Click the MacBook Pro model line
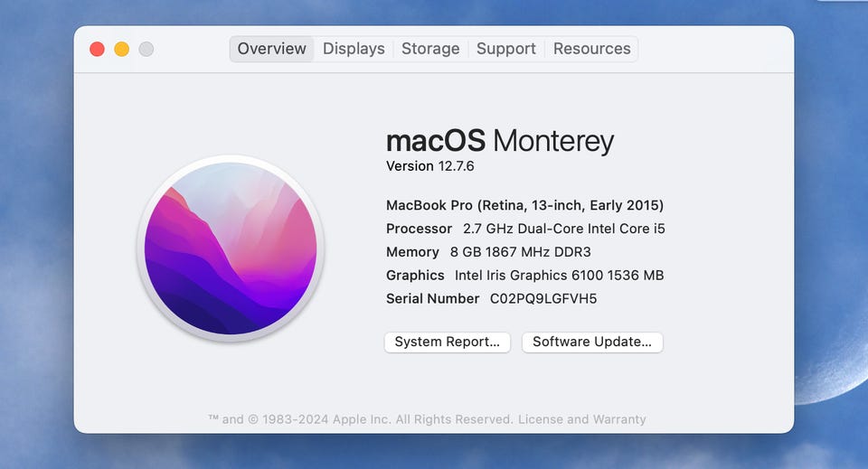Image resolution: width=868 pixels, height=469 pixels. pyautogui.click(x=524, y=205)
